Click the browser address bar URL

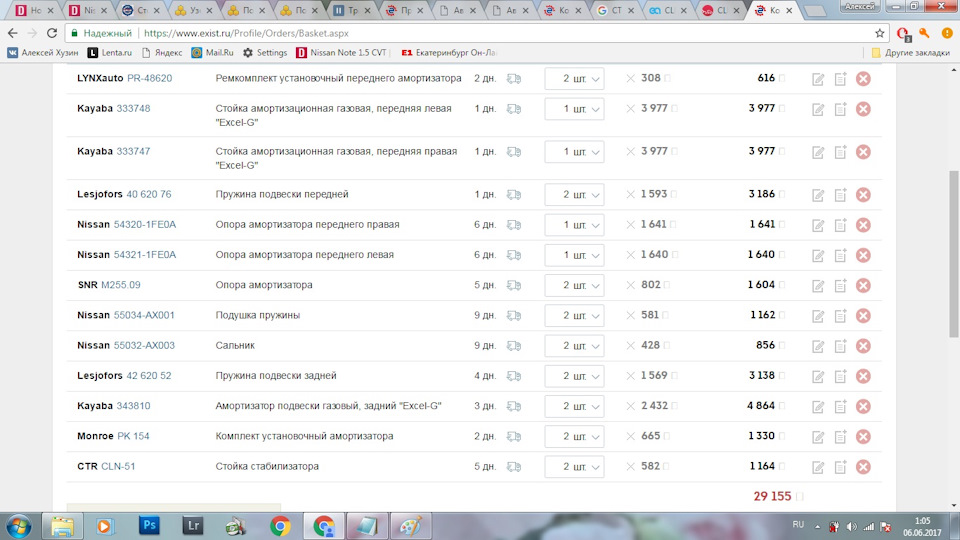click(246, 33)
